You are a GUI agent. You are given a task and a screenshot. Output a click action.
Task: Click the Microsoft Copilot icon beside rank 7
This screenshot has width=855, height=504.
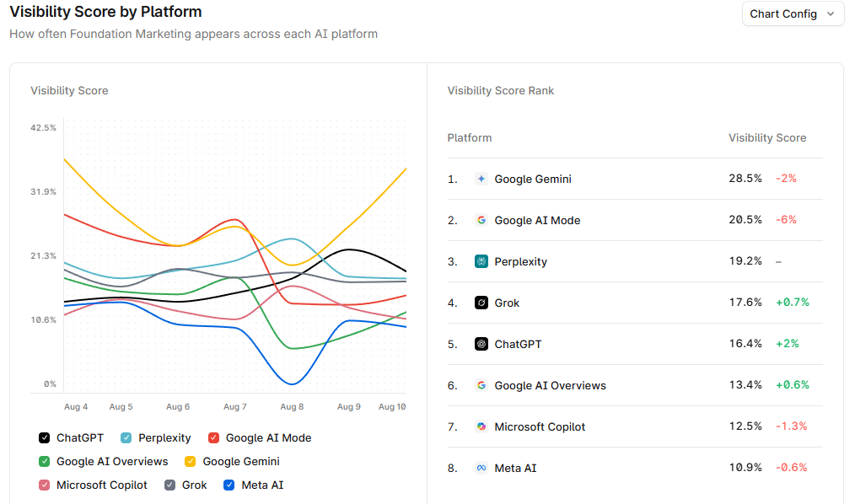click(481, 426)
